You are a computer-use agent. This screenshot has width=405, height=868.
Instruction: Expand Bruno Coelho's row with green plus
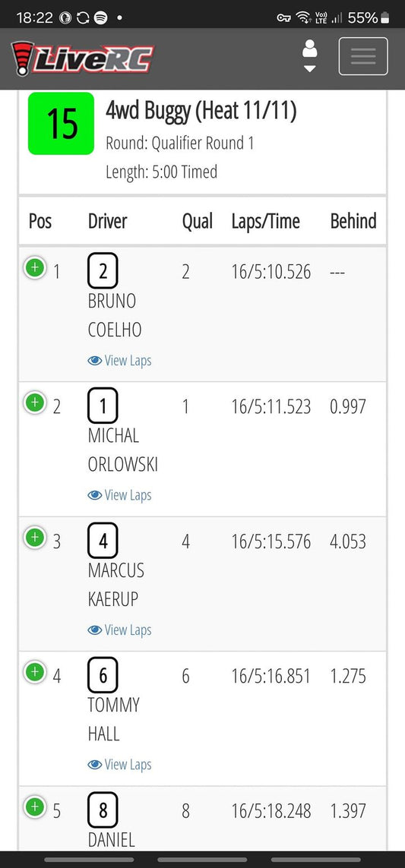[x=34, y=269]
